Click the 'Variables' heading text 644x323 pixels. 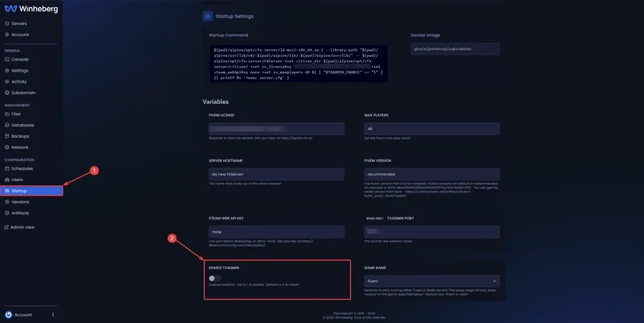pyautogui.click(x=216, y=101)
